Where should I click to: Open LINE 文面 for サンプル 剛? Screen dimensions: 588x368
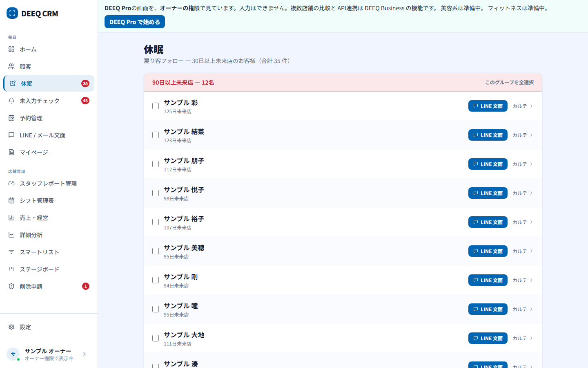coord(488,280)
